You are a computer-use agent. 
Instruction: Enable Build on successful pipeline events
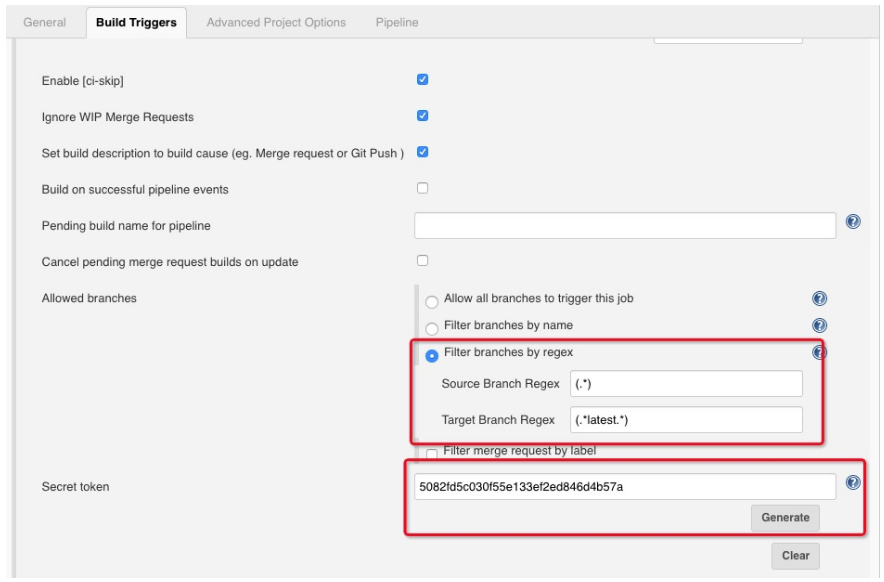[422, 188]
